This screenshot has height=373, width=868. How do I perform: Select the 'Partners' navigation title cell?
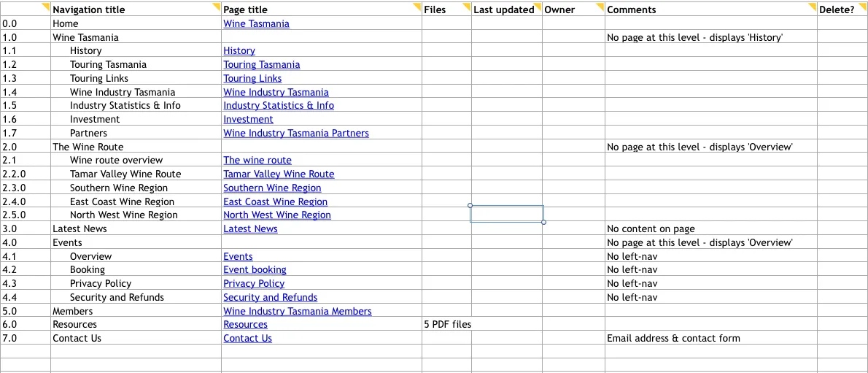[136, 133]
